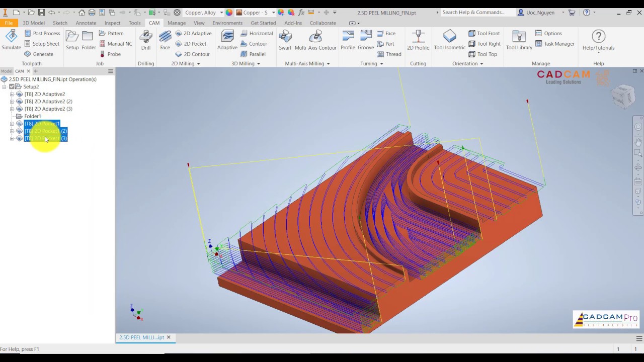Select the Folder1 tree item
The image size is (644, 362).
33,116
